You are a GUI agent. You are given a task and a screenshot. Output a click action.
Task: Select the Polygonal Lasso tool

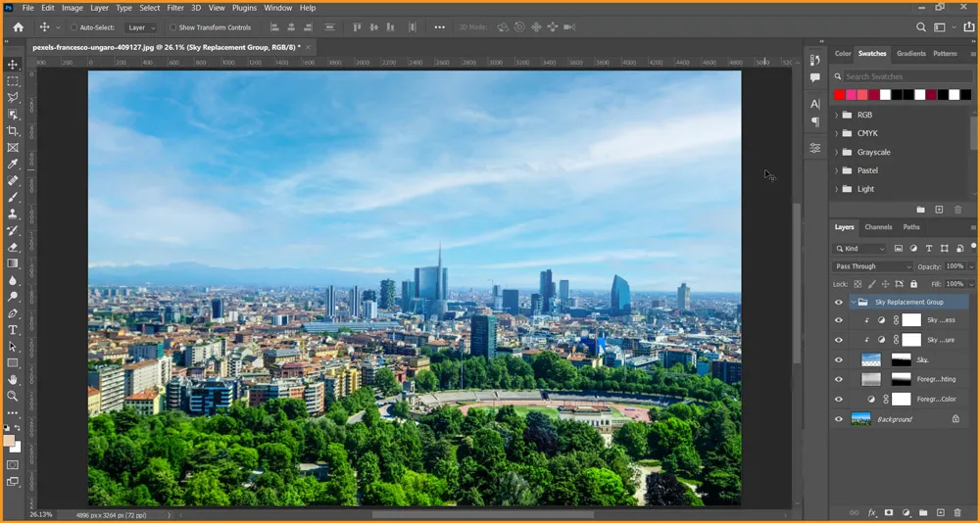click(x=13, y=98)
